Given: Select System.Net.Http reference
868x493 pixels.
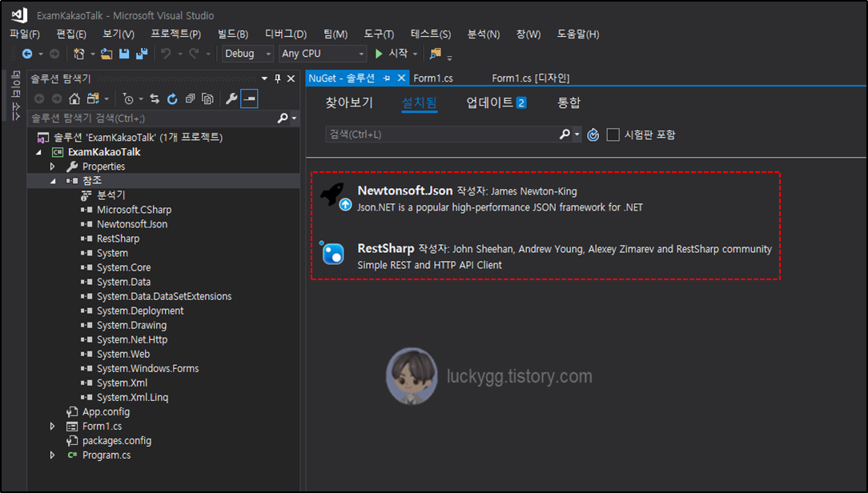Looking at the screenshot, I should tap(132, 339).
